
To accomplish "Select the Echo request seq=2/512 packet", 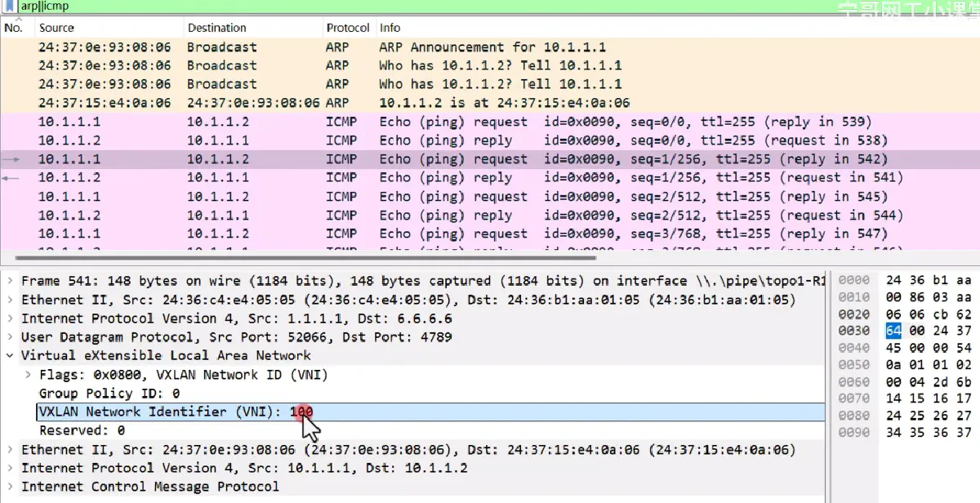I will (x=490, y=197).
